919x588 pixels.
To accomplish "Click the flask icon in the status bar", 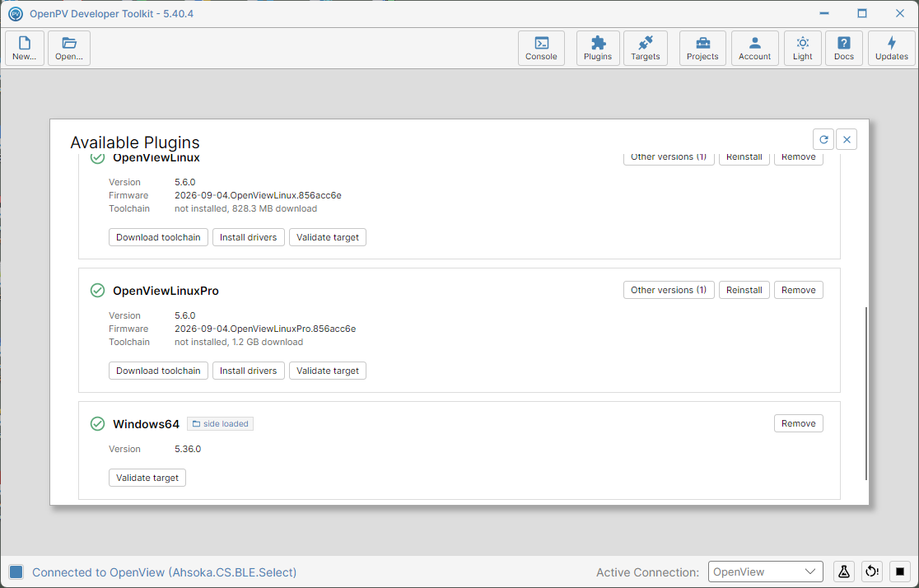I will pos(844,572).
